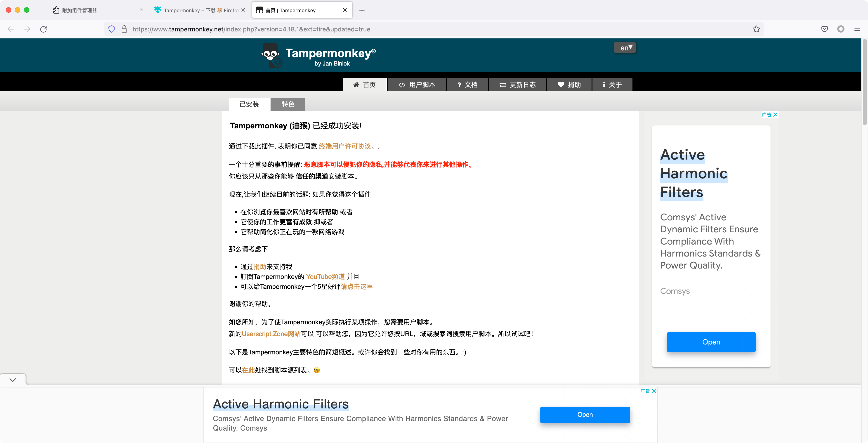The height and width of the screenshot is (443, 868).
Task: Click the red malicious script warning text
Action: [389, 164]
